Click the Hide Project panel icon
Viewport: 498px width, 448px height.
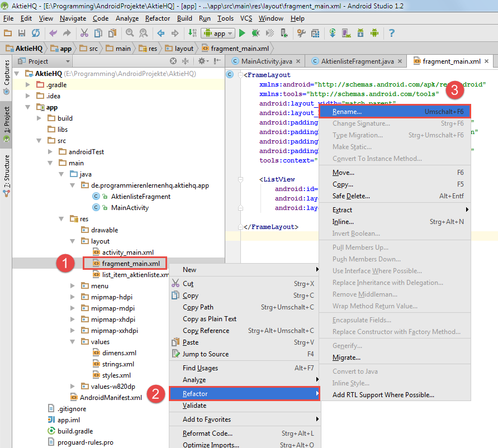[217, 61]
